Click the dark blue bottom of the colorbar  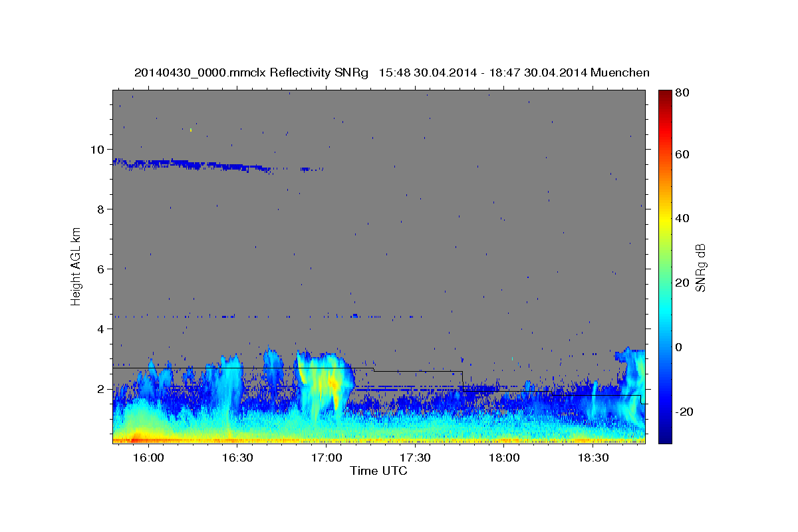tap(665, 438)
